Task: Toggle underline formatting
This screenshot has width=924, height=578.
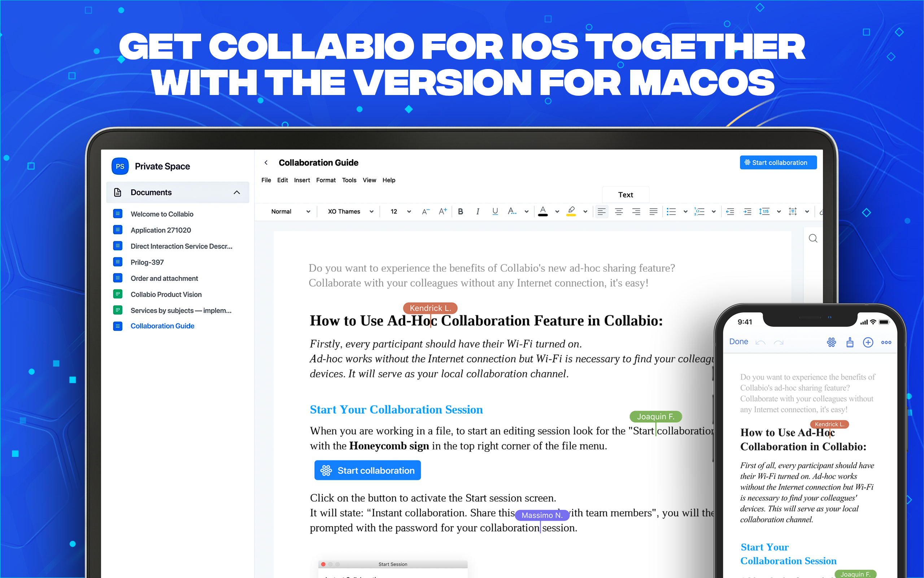Action: pyautogui.click(x=495, y=211)
